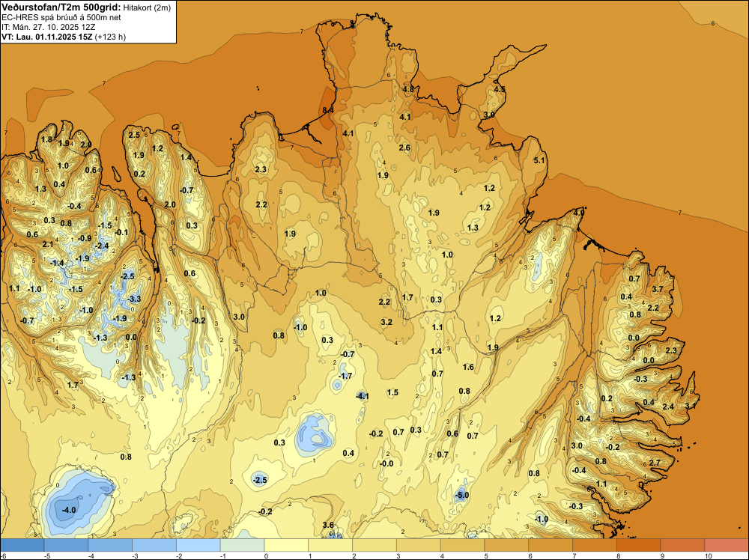Click the -0.9 temperature value
This screenshot has height=560, width=749.
[x=85, y=238]
